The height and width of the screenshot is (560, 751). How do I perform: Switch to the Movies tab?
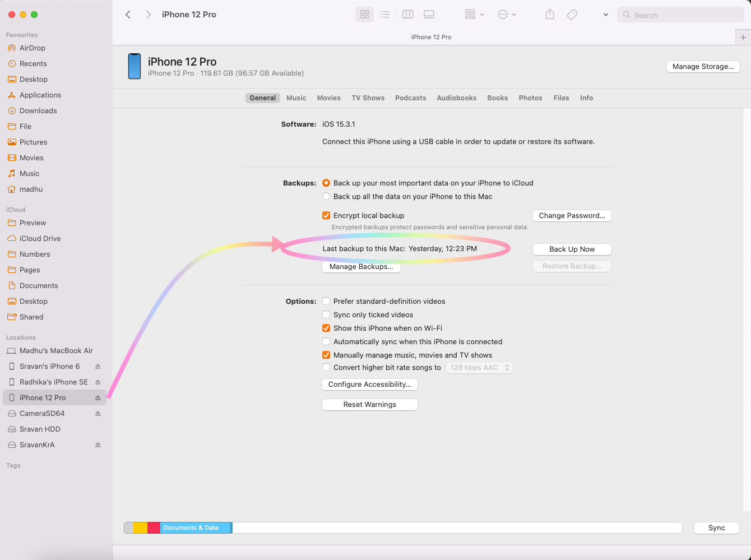[x=329, y=98]
